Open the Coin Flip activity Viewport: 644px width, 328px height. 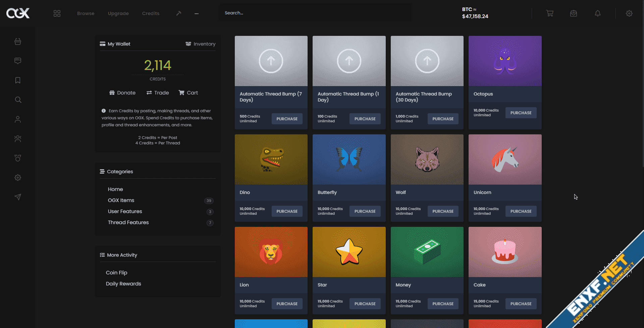[x=116, y=273]
